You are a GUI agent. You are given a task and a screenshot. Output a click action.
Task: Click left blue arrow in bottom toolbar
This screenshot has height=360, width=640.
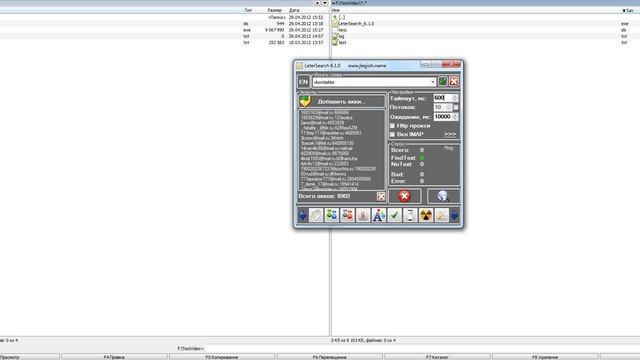tap(302, 215)
